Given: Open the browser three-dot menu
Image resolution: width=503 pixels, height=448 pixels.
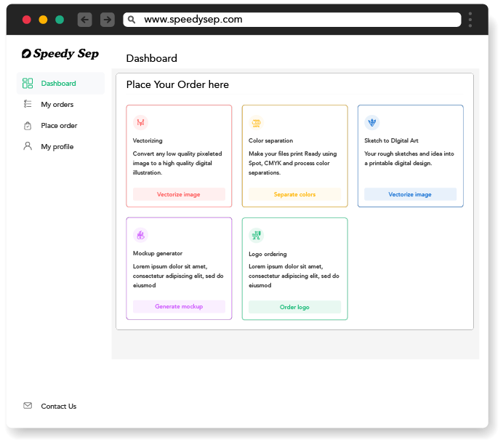Looking at the screenshot, I should [470, 20].
